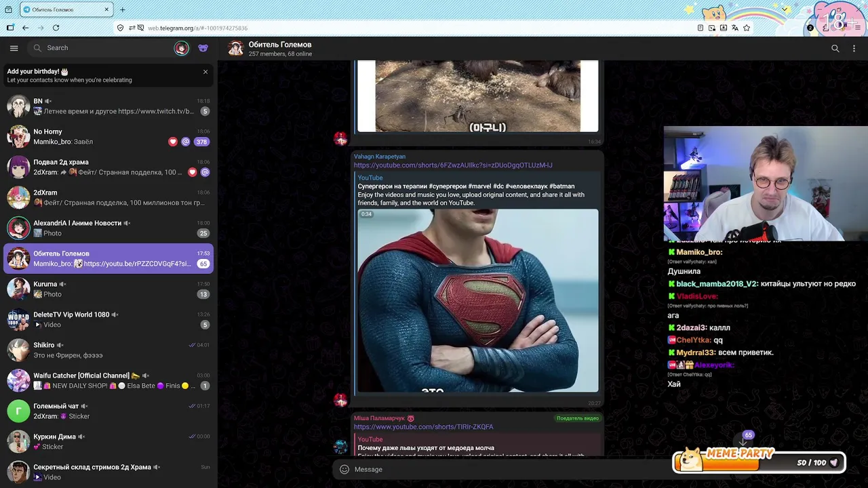Open the No Horny chat
This screenshot has width=868, height=488.
tap(108, 136)
